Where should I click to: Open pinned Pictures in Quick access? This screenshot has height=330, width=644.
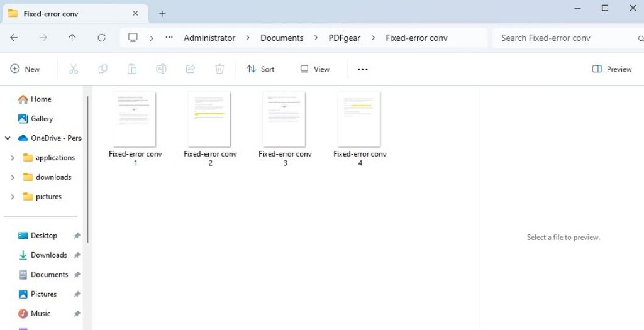point(37,294)
